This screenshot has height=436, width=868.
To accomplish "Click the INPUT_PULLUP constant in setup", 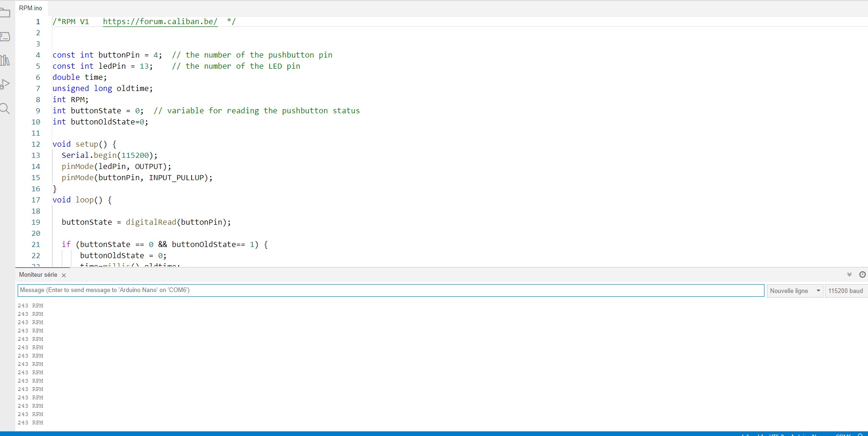I will [176, 177].
